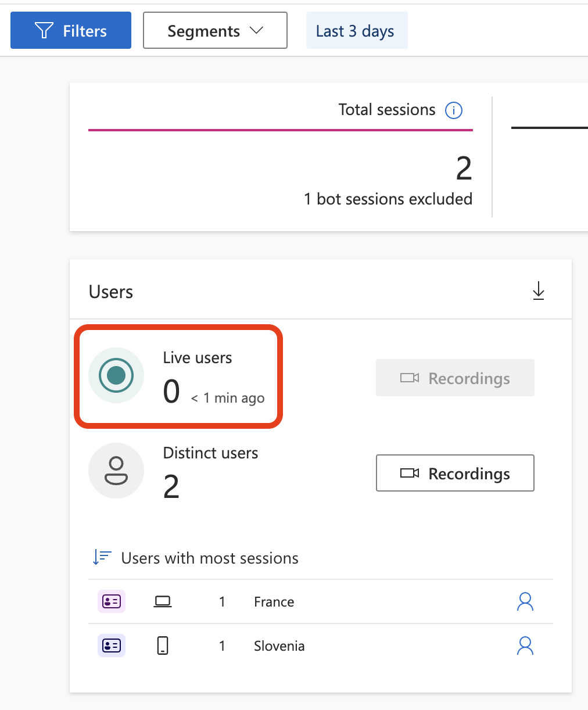Click the Live users label
Screen dimensions: 588x710
click(198, 358)
